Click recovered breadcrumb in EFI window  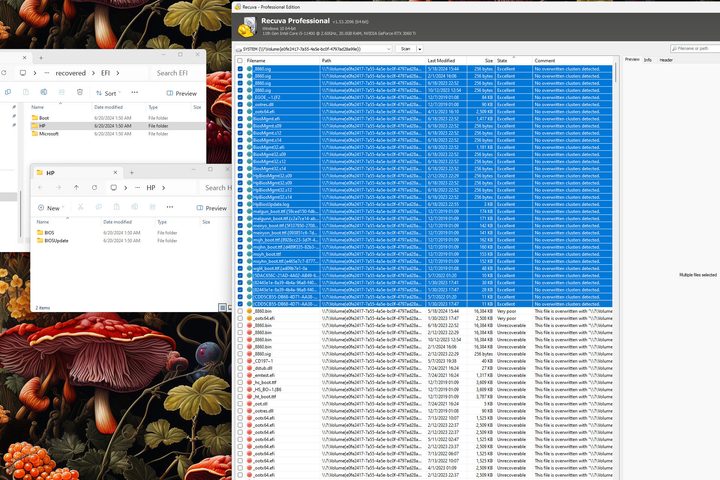click(71, 73)
